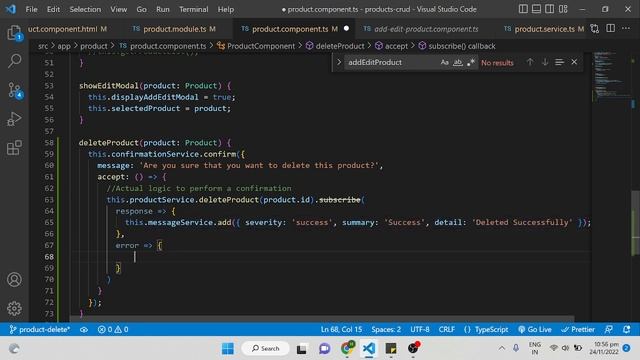
Task: Click Prettier status bar item
Action: (578, 329)
